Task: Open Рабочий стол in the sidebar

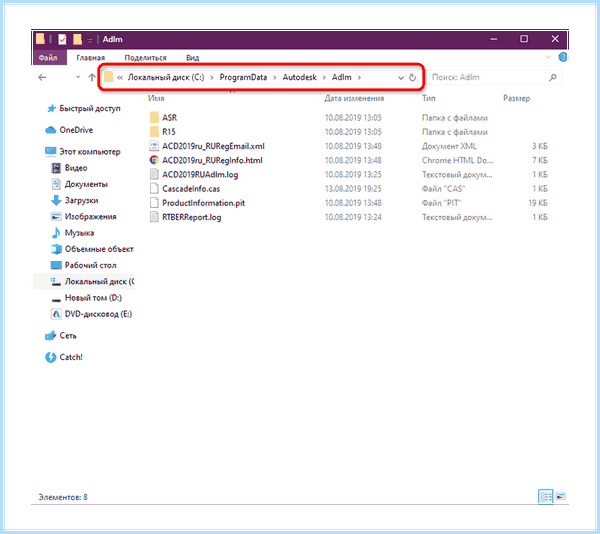Action: [90, 265]
